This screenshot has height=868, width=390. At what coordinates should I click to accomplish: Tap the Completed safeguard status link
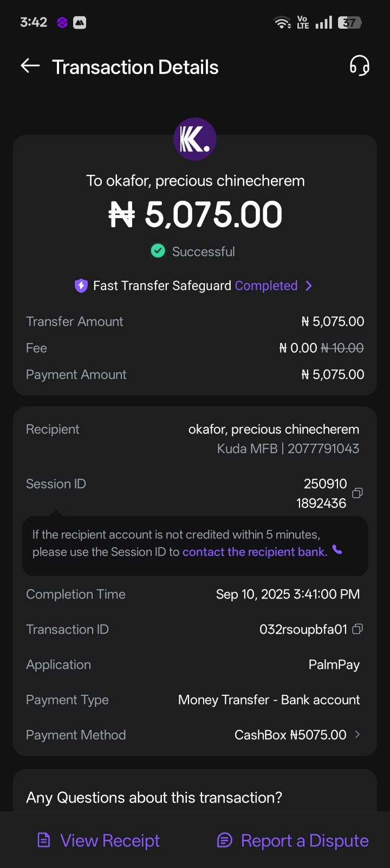tap(266, 286)
